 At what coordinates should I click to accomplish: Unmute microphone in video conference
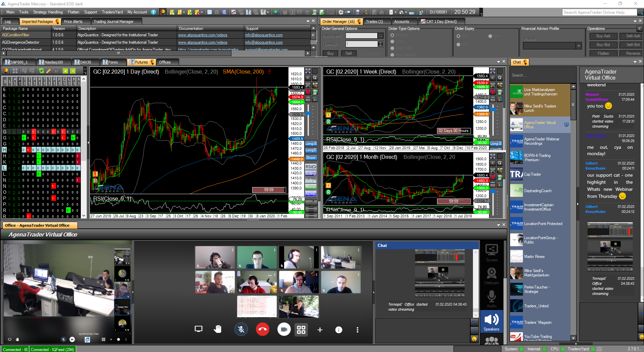(241, 329)
